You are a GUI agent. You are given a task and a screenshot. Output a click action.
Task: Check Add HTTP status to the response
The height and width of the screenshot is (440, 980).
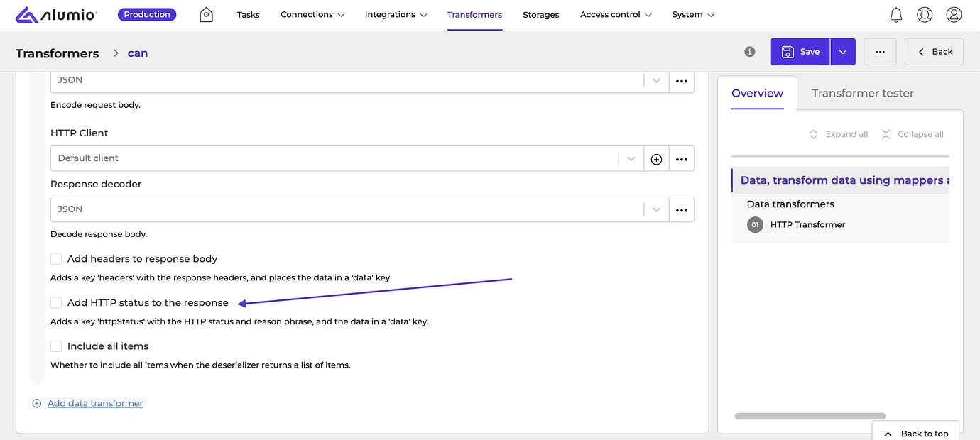(56, 303)
